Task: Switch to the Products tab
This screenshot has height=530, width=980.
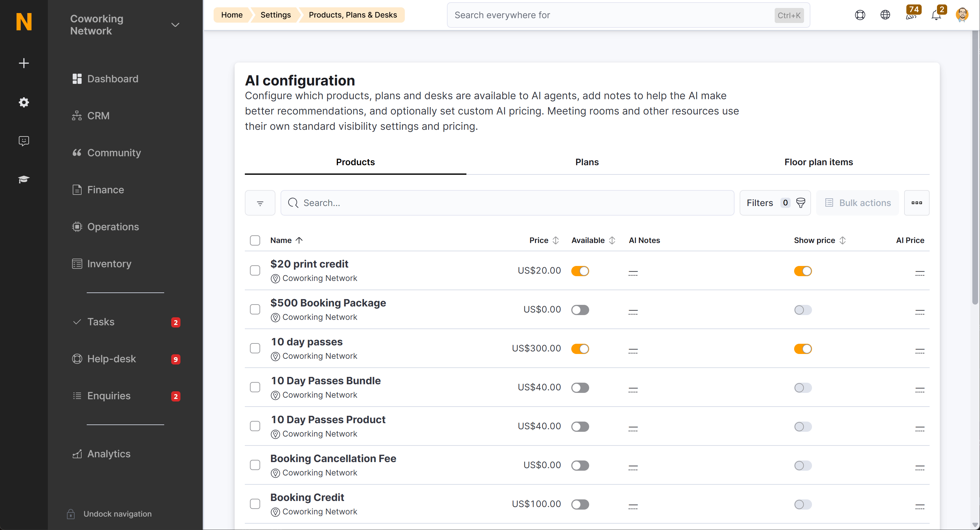Action: [x=355, y=162]
